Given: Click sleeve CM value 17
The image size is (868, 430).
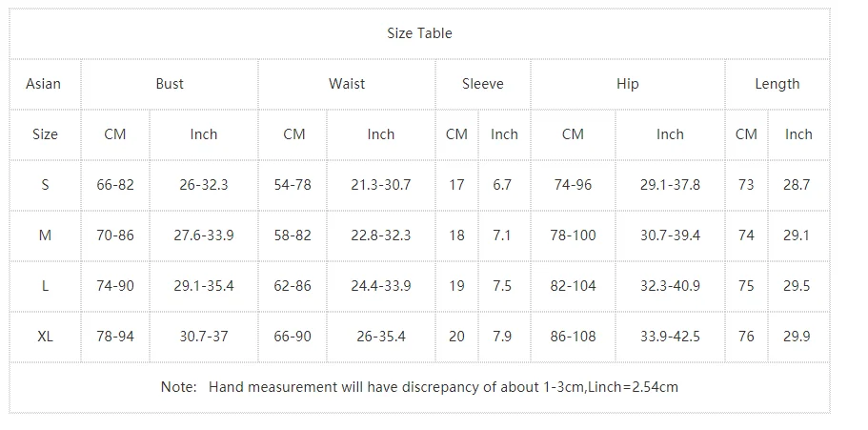Looking at the screenshot, I should tap(456, 185).
